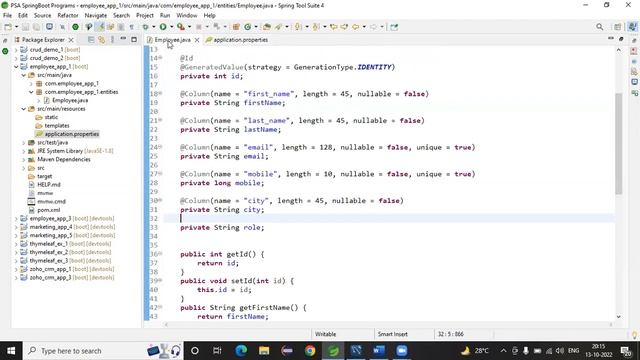The image size is (640, 360).
Task: Collapse the code fold at line 14
Action: coord(160,58)
